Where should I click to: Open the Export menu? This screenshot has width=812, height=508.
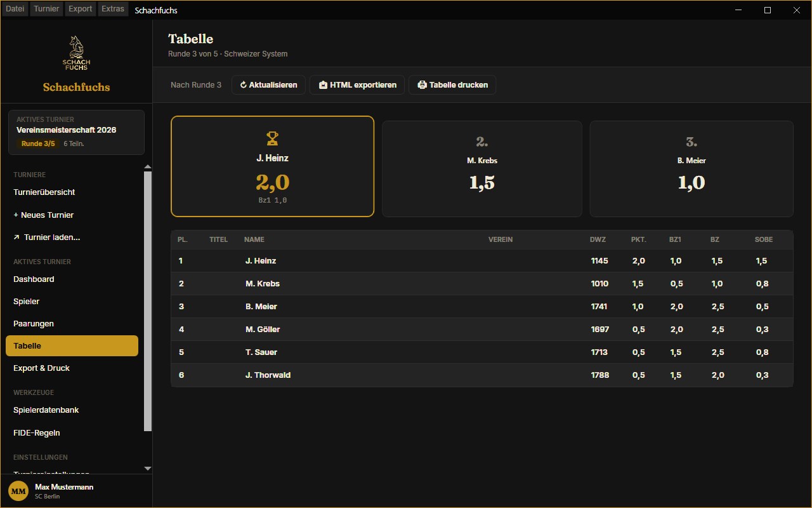click(81, 9)
